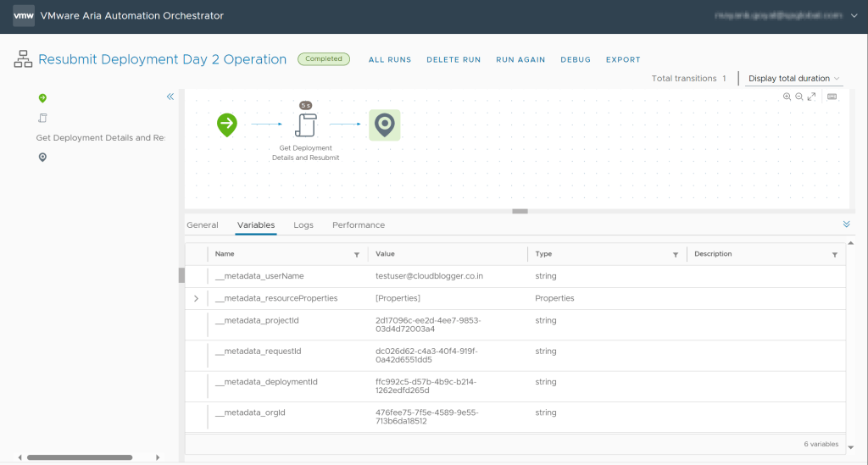Fit workflow schema to screen
Image resolution: width=868 pixels, height=465 pixels.
tap(811, 97)
